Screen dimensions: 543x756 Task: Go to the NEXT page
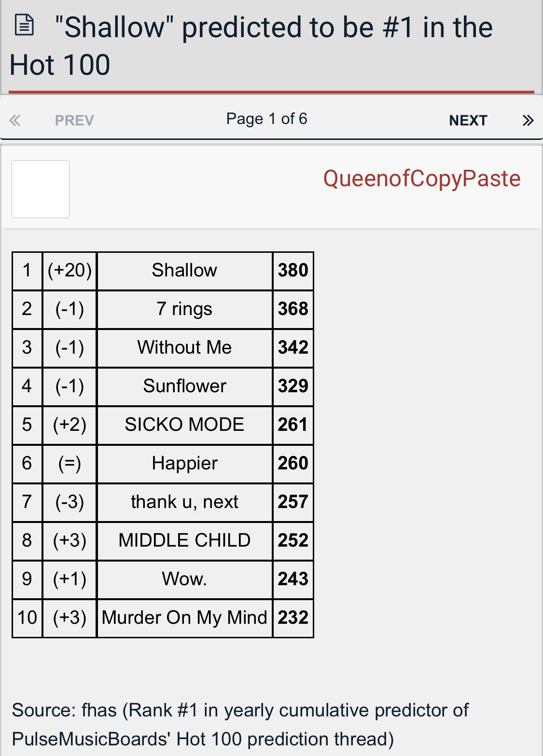468,120
